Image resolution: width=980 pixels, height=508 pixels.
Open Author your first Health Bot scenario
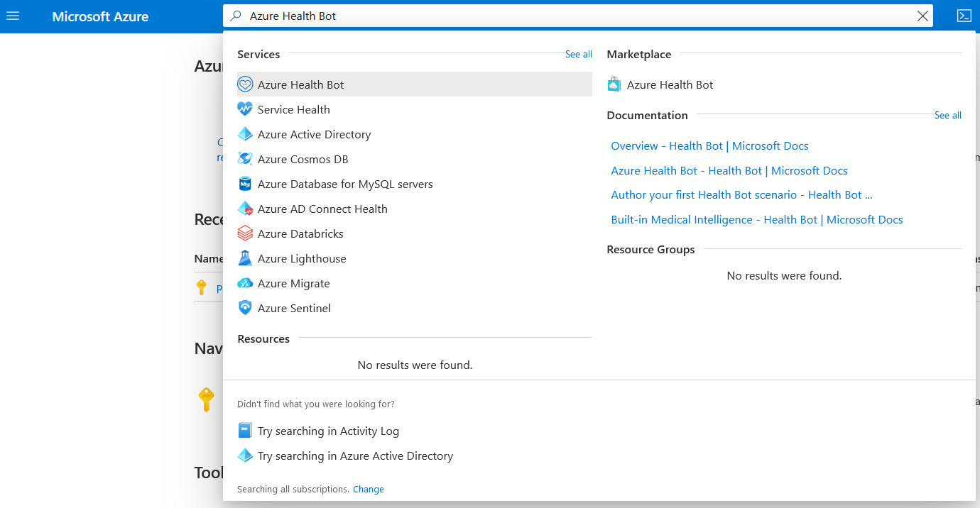pyautogui.click(x=741, y=195)
